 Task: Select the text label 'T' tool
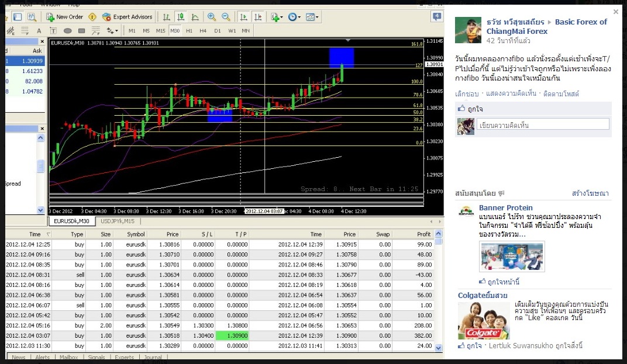click(53, 31)
